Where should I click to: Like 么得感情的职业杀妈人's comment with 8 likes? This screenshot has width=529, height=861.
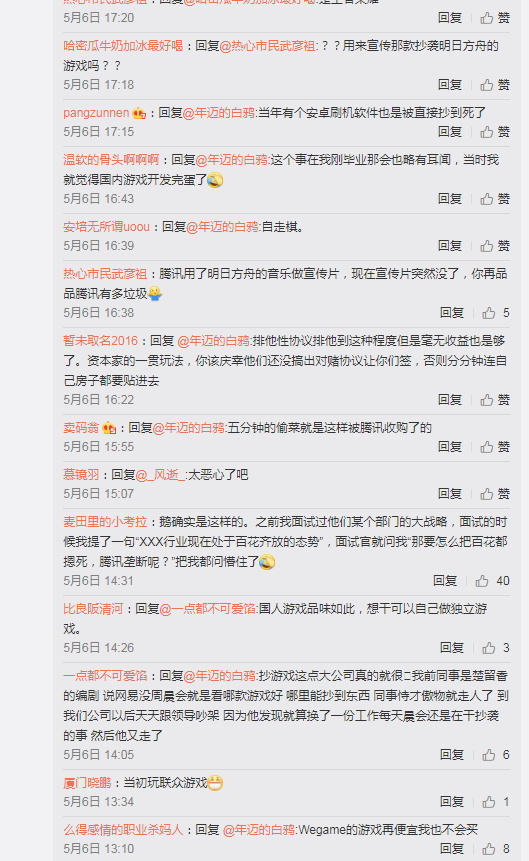click(x=496, y=848)
